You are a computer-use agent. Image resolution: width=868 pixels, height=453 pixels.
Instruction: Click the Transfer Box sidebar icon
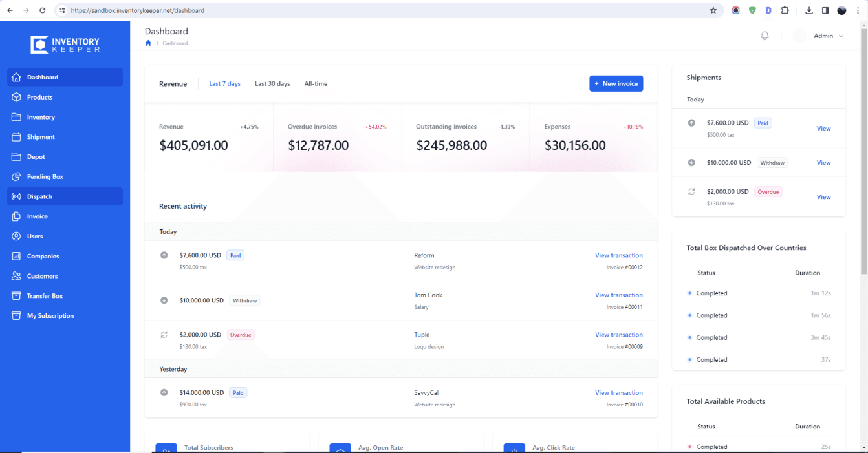(16, 296)
